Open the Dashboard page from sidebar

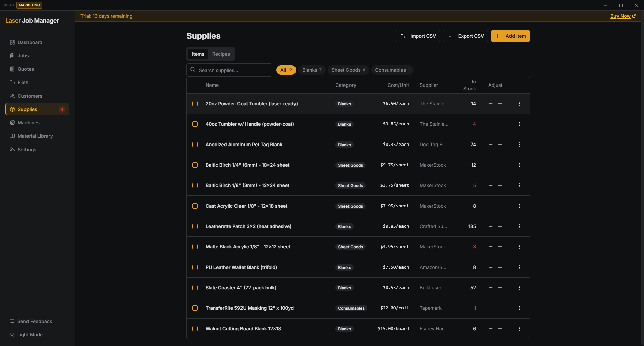(30, 42)
